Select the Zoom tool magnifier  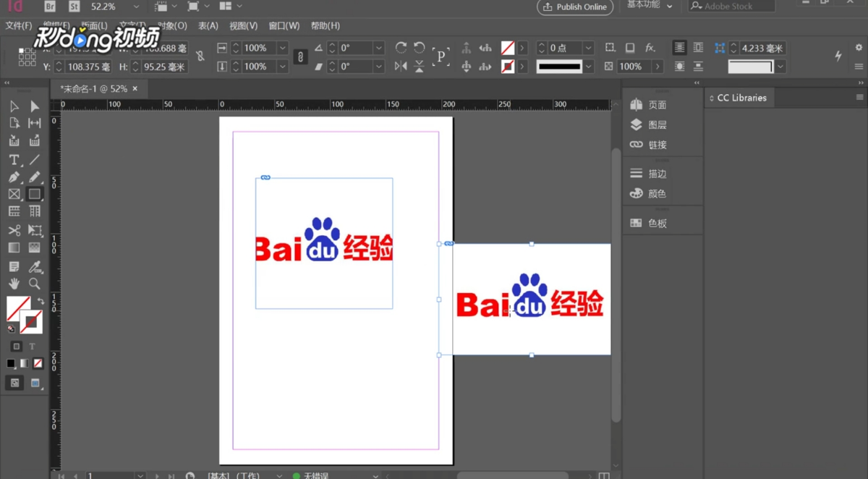coord(34,284)
